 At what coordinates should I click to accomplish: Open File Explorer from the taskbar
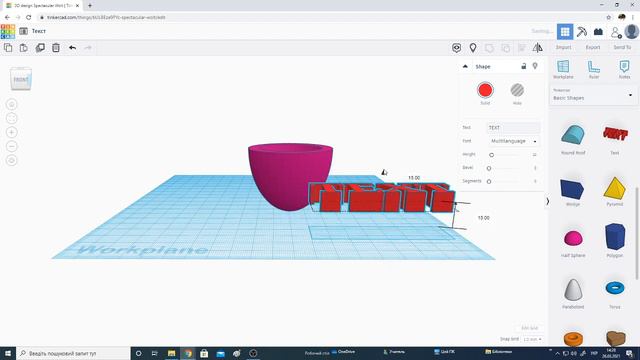point(171,353)
